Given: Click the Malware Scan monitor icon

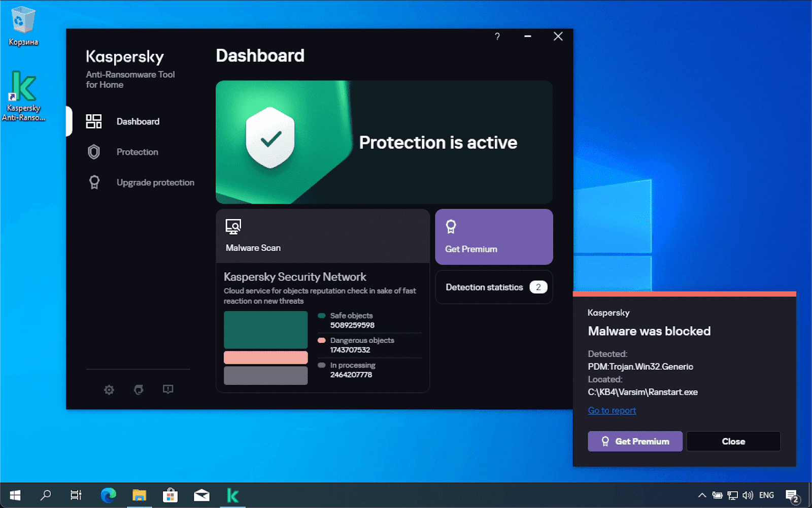Looking at the screenshot, I should coord(233,227).
